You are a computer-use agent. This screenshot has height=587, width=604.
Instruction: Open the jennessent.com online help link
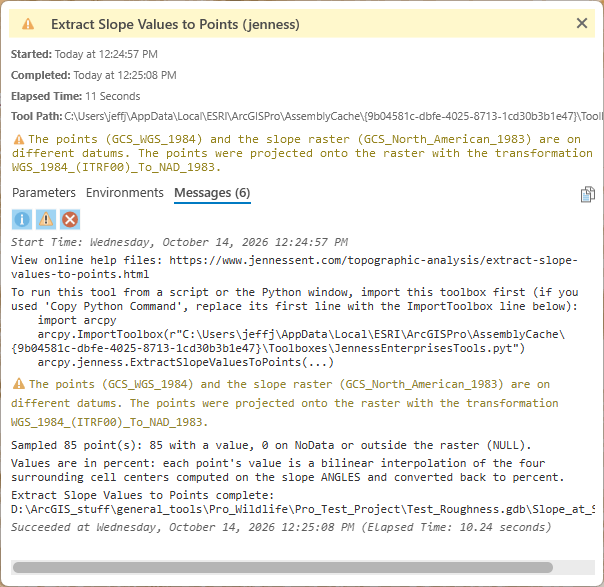(x=294, y=267)
